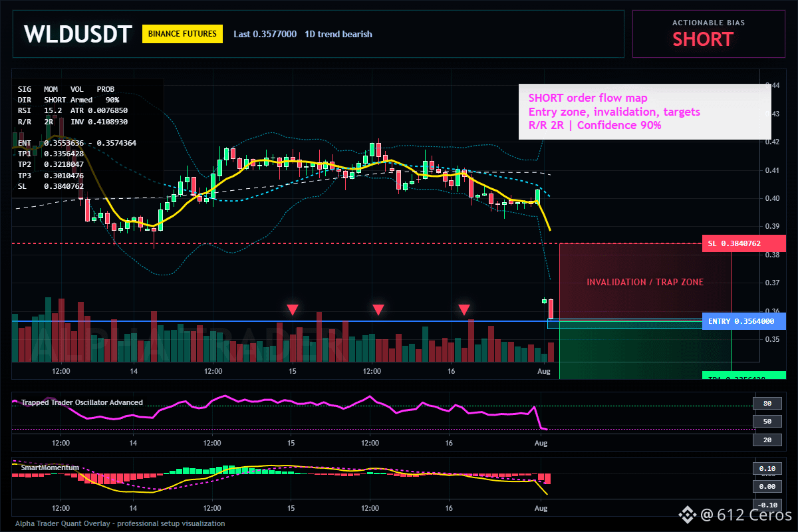This screenshot has height=532, width=798.
Task: Click 'R/R 2R | Confidence 90%' annotation line
Action: [595, 125]
